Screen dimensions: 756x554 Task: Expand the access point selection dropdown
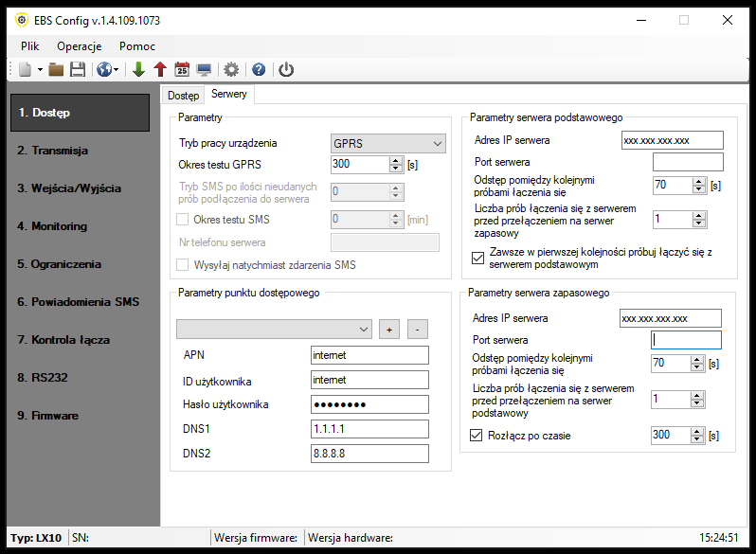274,329
